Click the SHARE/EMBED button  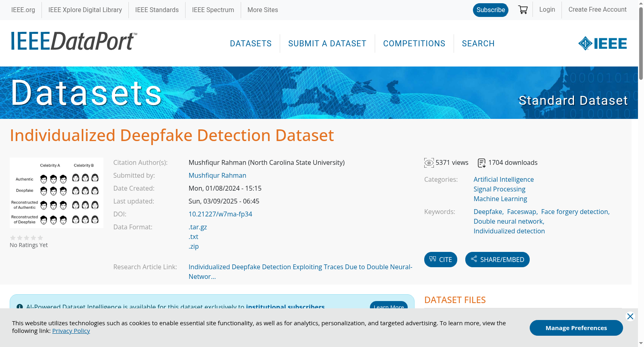[x=497, y=260]
